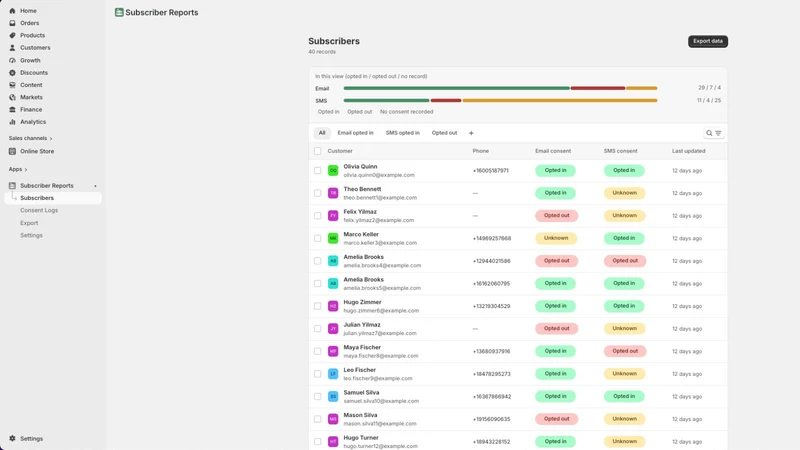Check the Marco Keller row checkbox
Screen dimensions: 800x450
click(317, 238)
